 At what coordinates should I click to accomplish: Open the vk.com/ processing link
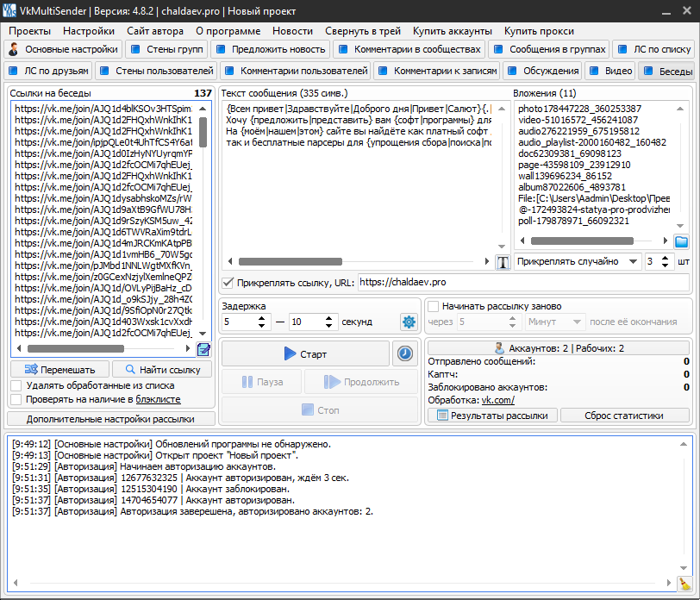[497, 400]
